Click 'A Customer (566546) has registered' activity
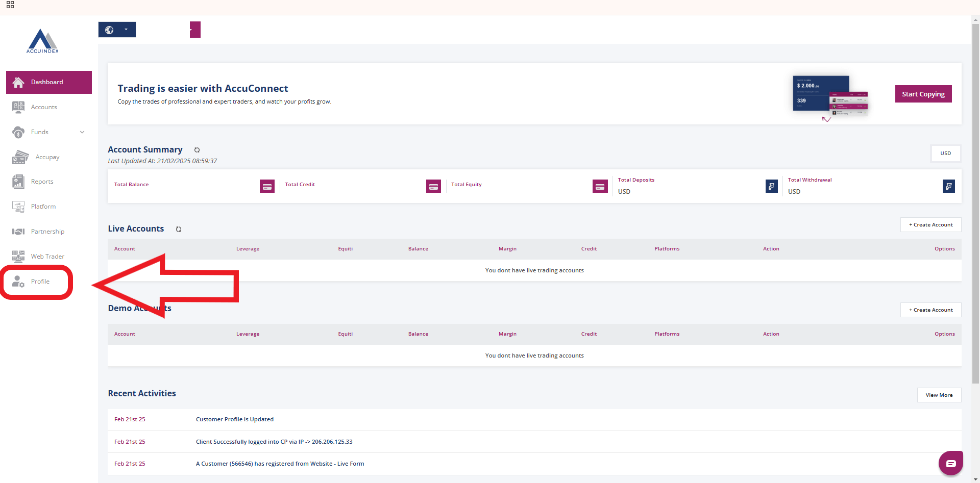 pyautogui.click(x=280, y=464)
